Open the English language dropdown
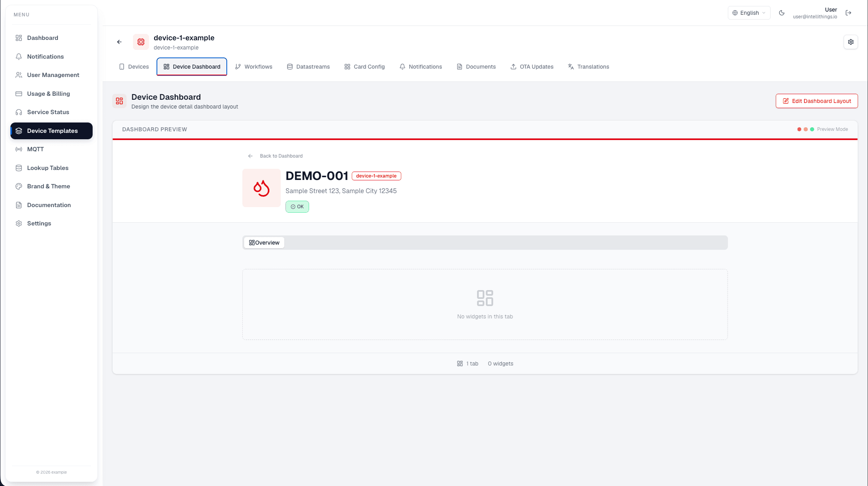 pyautogui.click(x=749, y=13)
